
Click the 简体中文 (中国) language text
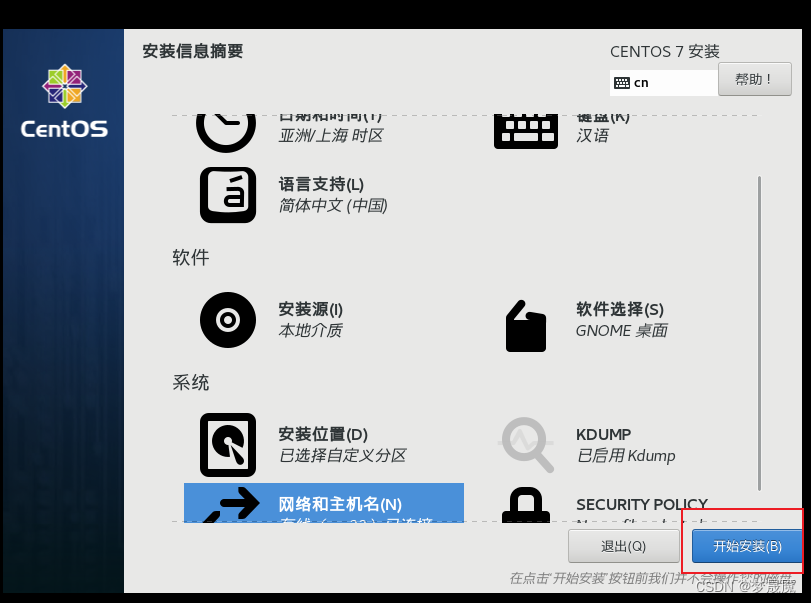point(333,206)
